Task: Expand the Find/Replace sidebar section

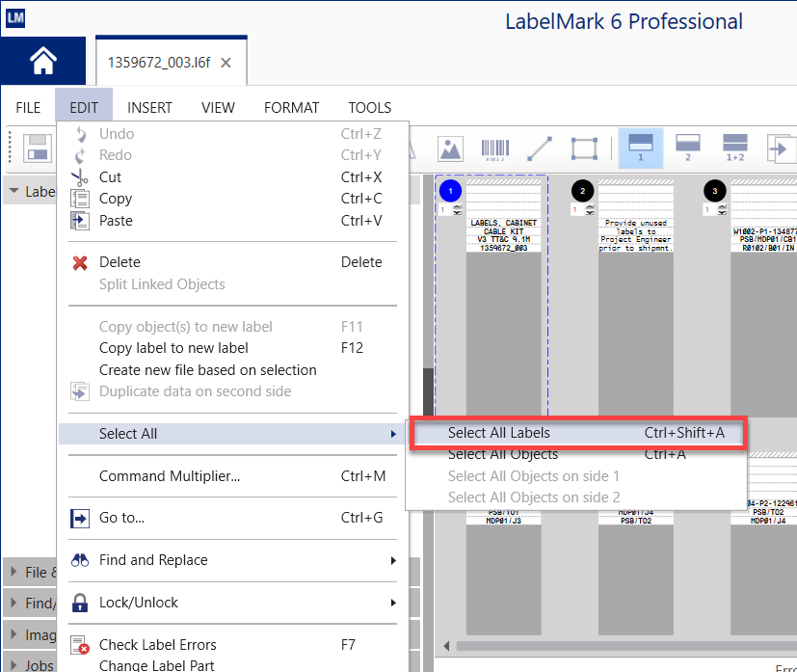Action: coord(29,603)
